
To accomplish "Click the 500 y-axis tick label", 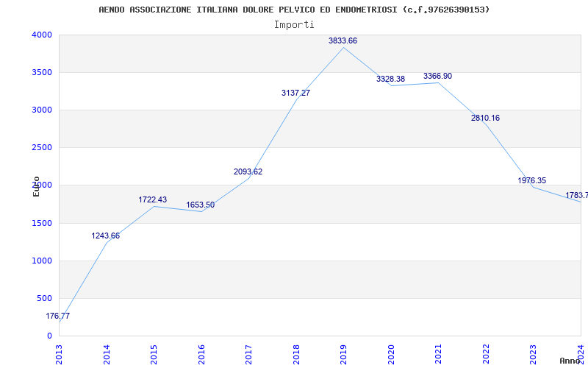I will coord(44,299).
